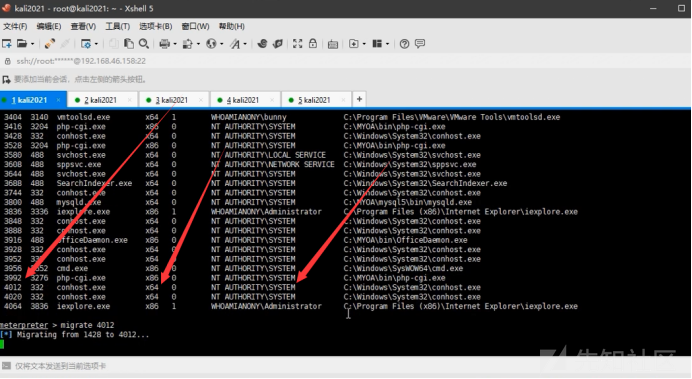692x379 pixels.
Task: Click OfficeDaemon.exe in process list
Action: [92, 240]
